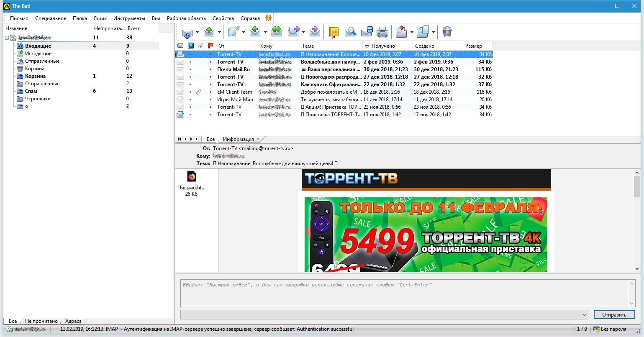Click the Move to Folder icon
Screen dimensions: 644x337
coord(401,32)
